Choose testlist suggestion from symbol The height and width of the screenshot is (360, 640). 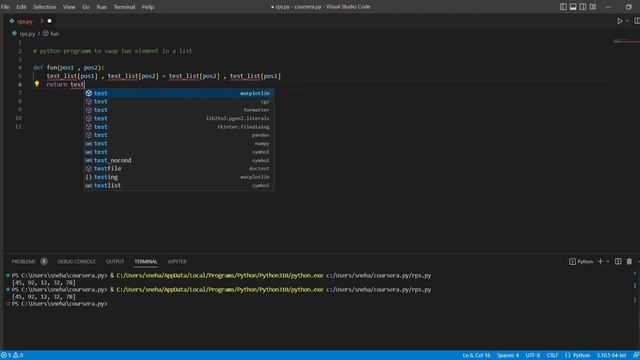(179, 185)
